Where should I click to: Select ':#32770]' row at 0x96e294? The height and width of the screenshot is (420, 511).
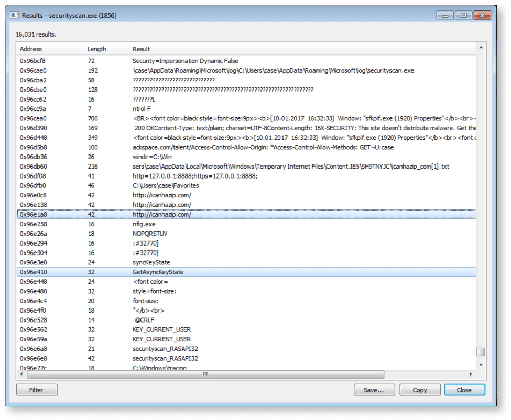(x=246, y=243)
